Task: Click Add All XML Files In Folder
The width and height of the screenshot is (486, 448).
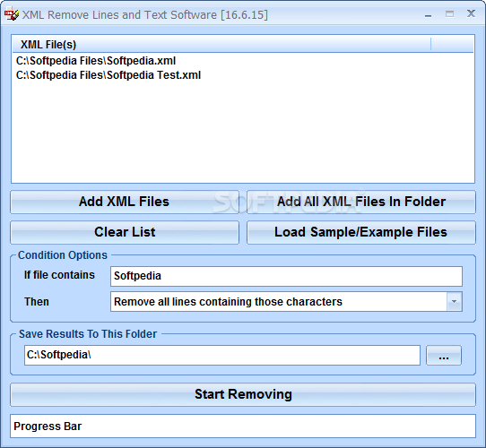Action: (x=361, y=202)
